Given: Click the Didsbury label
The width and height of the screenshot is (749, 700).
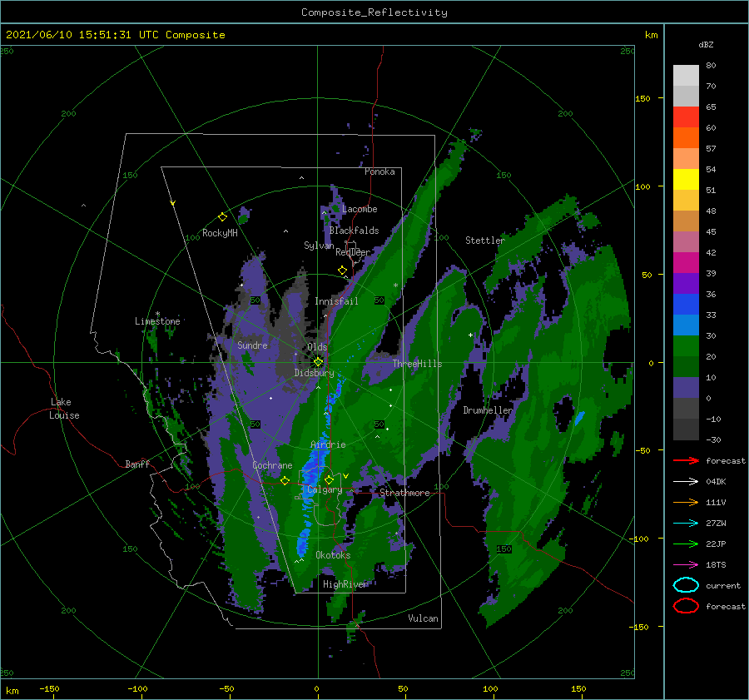Looking at the screenshot, I should (314, 373).
